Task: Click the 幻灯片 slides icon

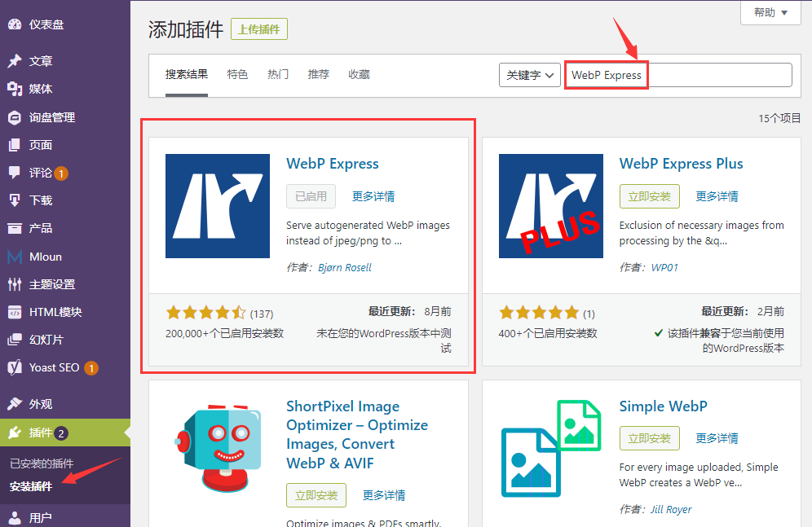Action: (x=15, y=340)
